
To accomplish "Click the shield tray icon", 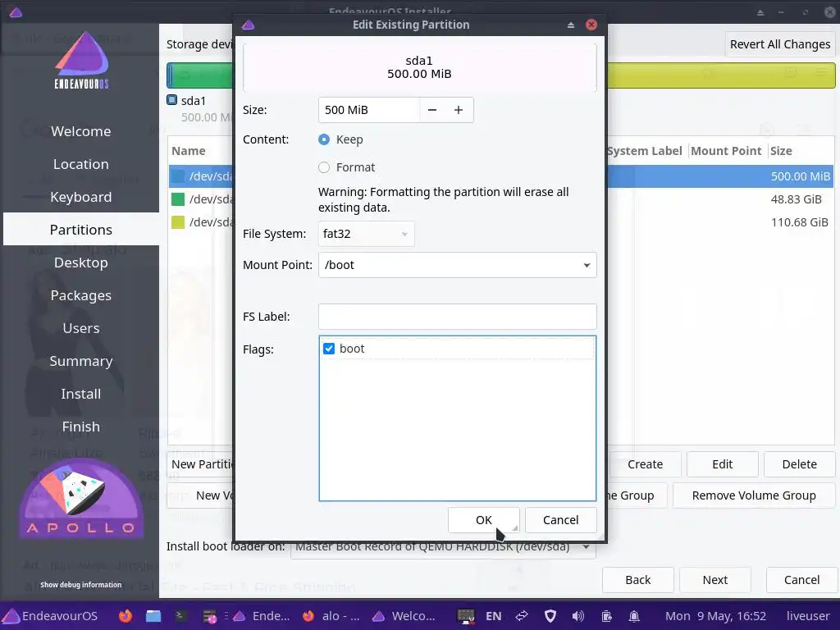I will coord(550,616).
